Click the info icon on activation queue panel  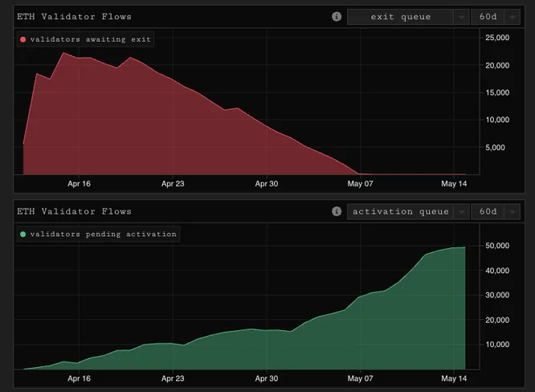[x=337, y=211]
